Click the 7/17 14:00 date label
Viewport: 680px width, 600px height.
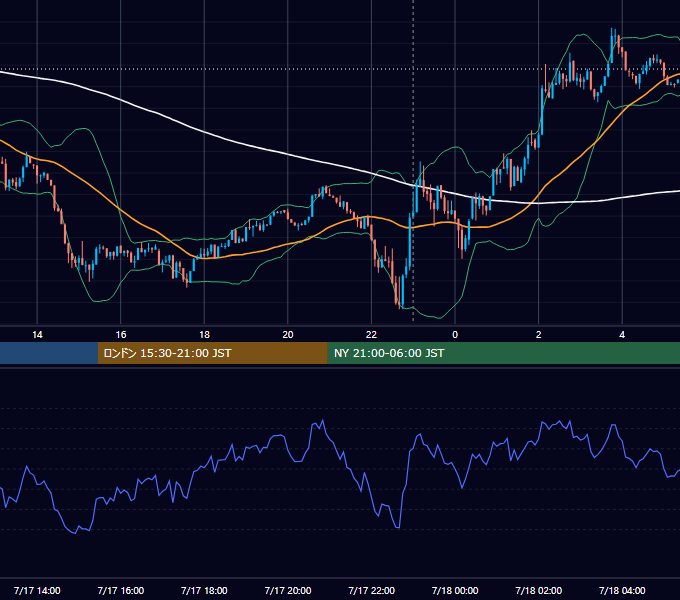click(x=37, y=590)
